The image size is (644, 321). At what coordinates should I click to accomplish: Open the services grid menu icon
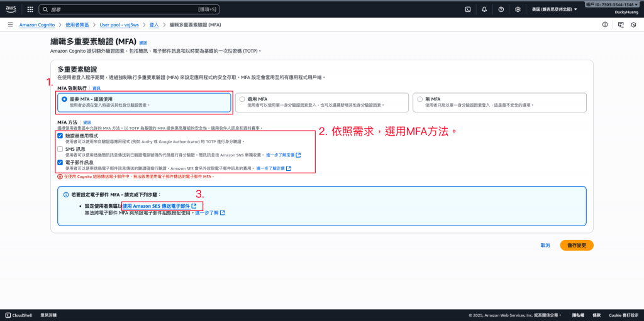[x=30, y=9]
